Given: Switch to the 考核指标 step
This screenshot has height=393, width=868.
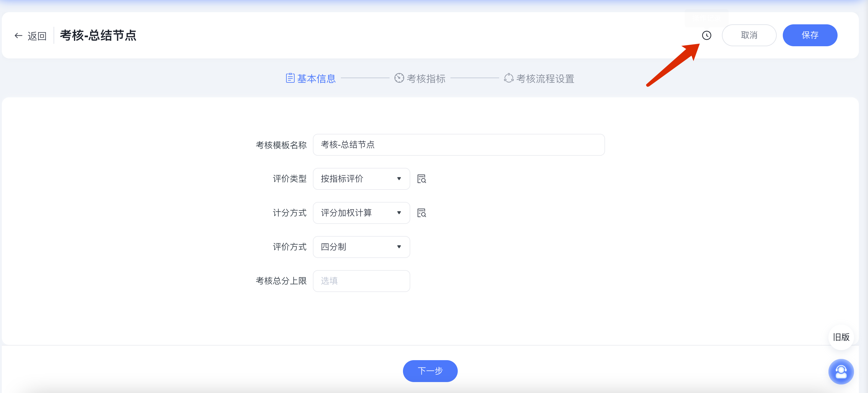Looking at the screenshot, I should 420,78.
